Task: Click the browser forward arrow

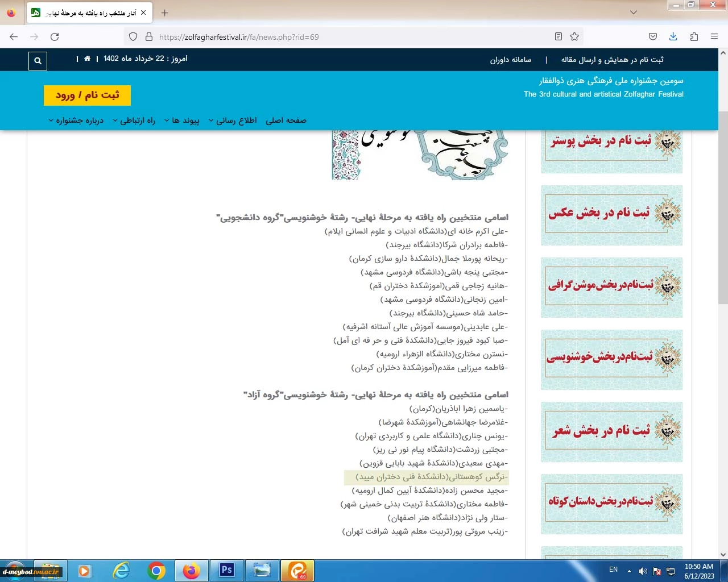Action: [x=34, y=36]
